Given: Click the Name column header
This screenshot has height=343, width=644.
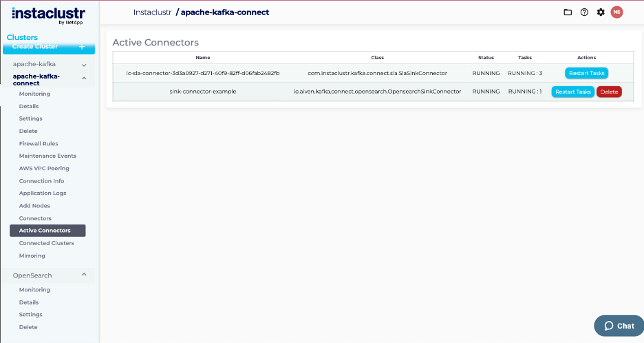Looking at the screenshot, I should pyautogui.click(x=202, y=58).
